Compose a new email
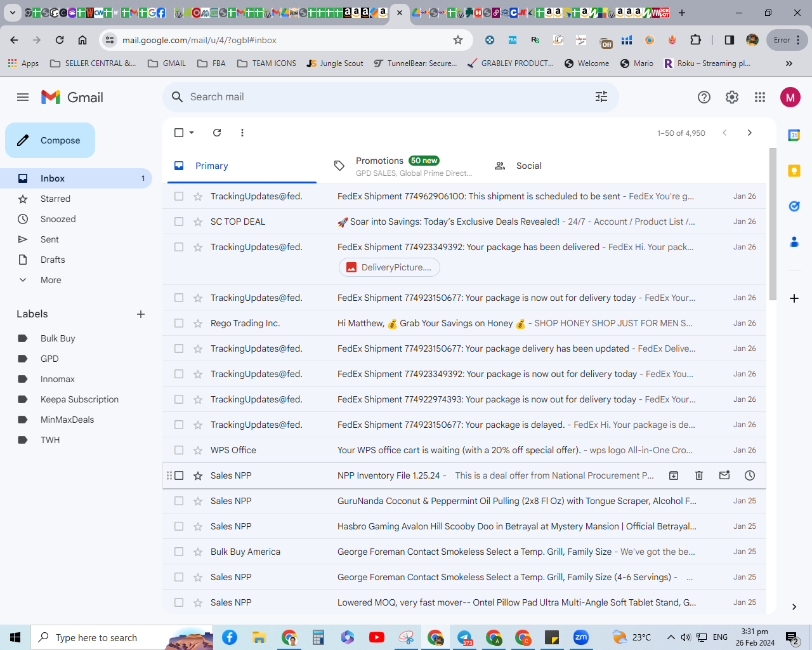This screenshot has width=812, height=650. click(x=50, y=140)
